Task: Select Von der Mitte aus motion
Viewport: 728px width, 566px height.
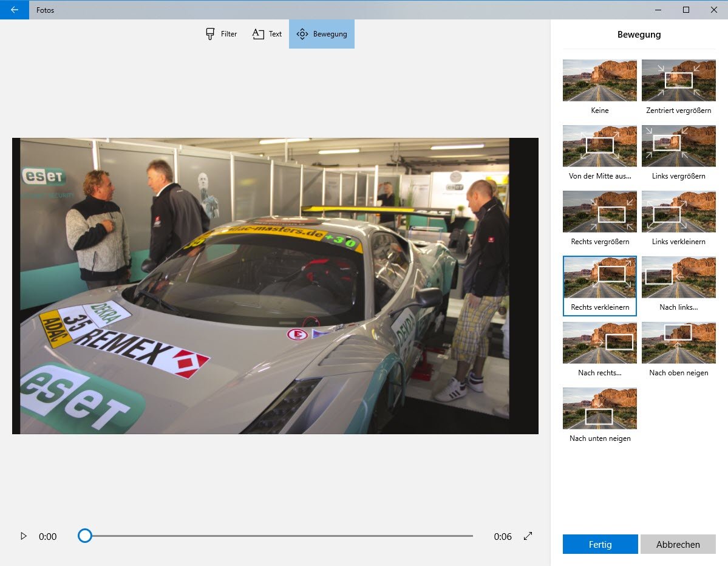Action: (599, 146)
